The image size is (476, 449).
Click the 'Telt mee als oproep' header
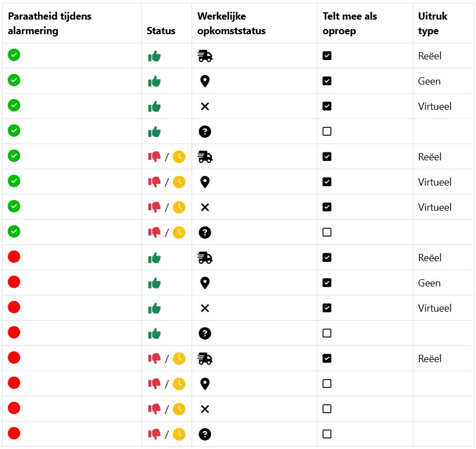pos(349,24)
